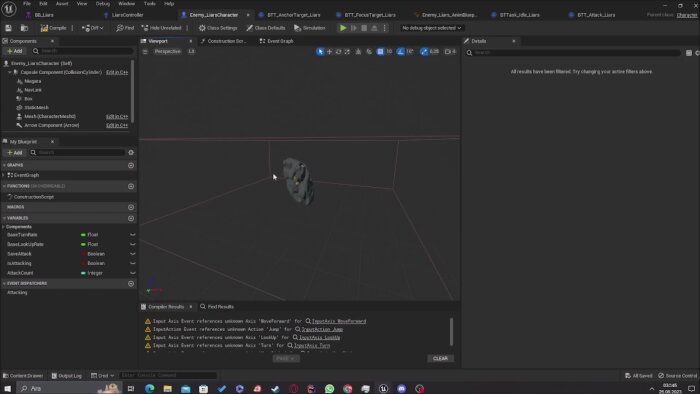Open the Edit menu
This screenshot has width=700, height=394.
43,4
